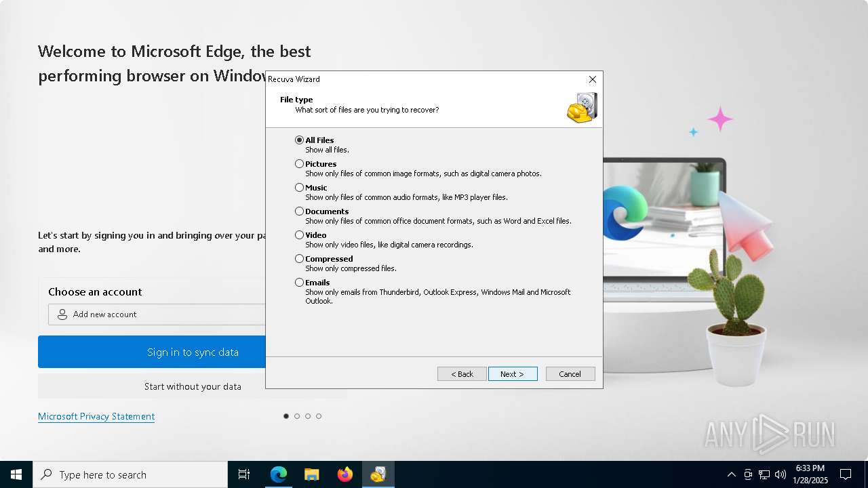Show hidden system tray icons
The width and height of the screenshot is (868, 488).
[731, 474]
